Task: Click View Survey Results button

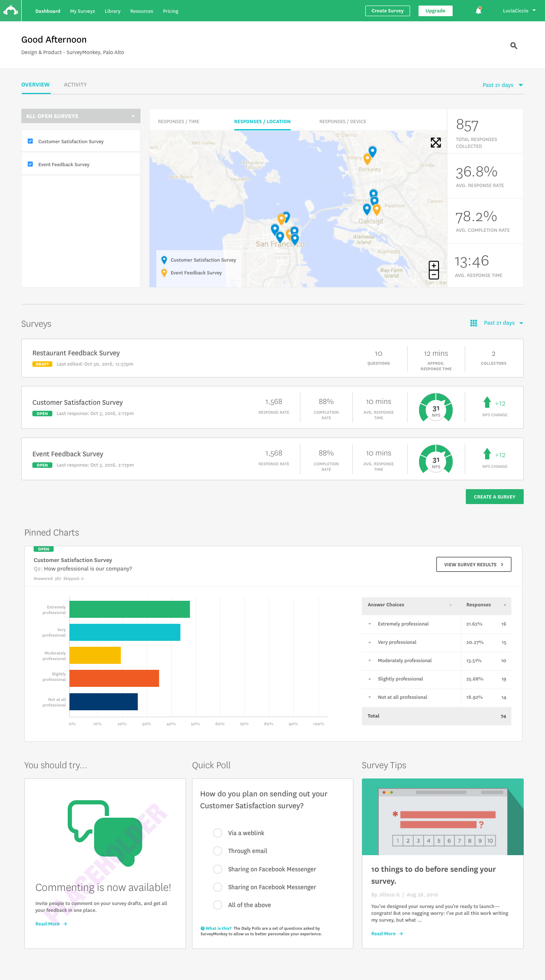Action: pos(474,565)
